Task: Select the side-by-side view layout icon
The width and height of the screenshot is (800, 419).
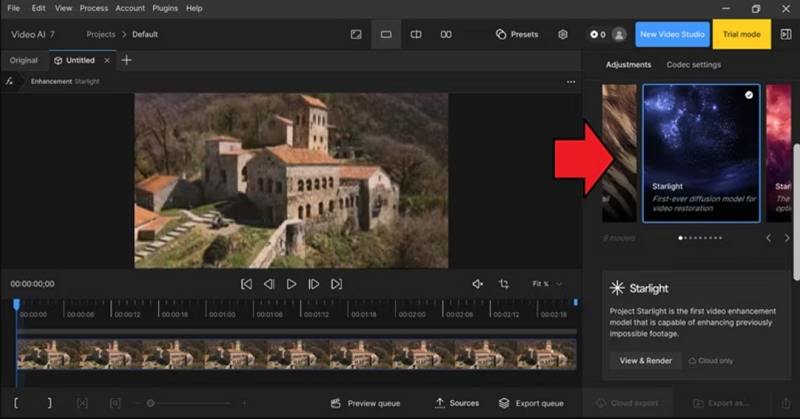Action: (446, 35)
